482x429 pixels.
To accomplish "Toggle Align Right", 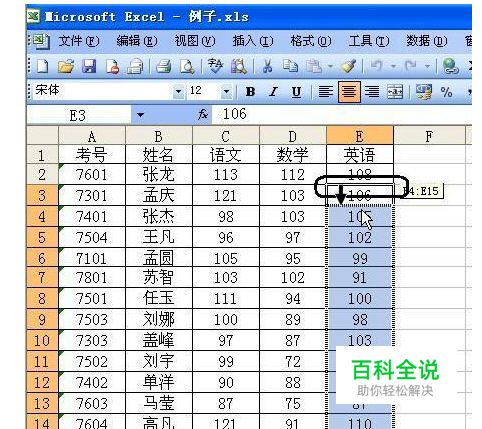I will coord(372,91).
